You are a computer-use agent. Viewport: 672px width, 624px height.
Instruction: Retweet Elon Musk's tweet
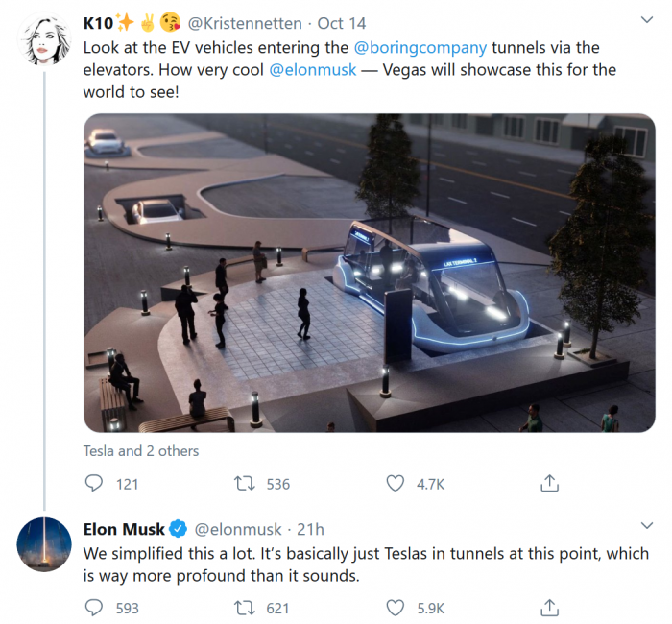(x=245, y=608)
